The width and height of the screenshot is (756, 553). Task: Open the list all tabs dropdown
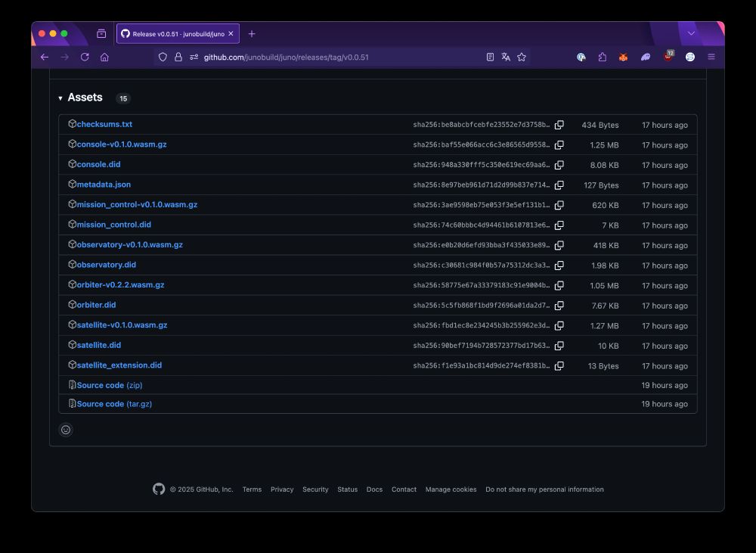click(x=691, y=33)
